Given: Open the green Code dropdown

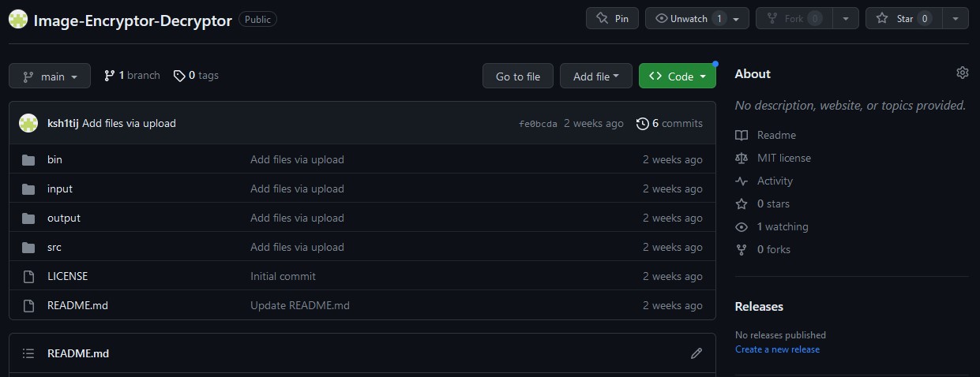Looking at the screenshot, I should coord(678,76).
